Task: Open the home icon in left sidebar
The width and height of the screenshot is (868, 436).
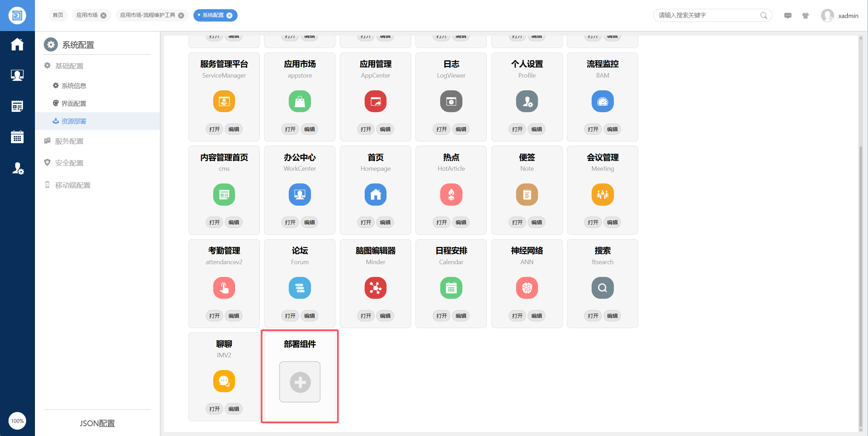Action: [17, 45]
